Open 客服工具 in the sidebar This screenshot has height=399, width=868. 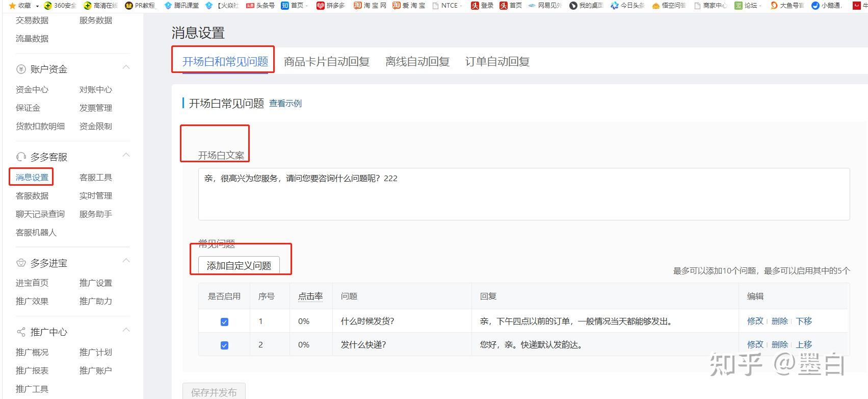pyautogui.click(x=96, y=178)
